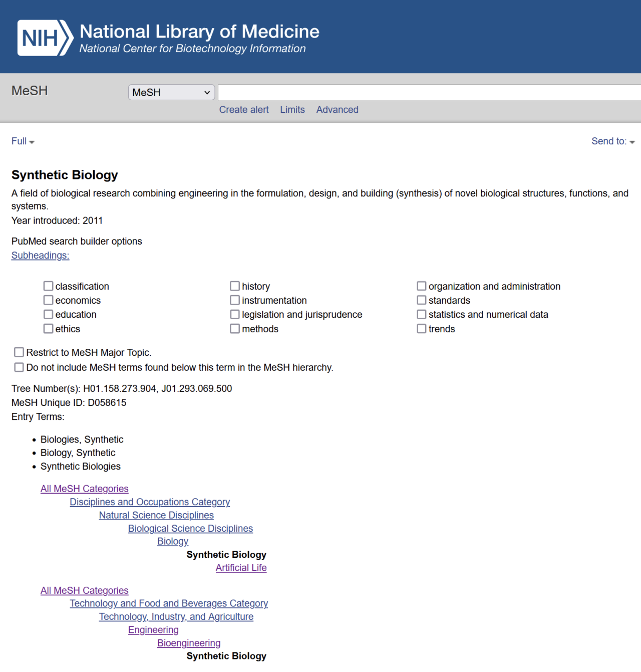Check the classification subheading
Image resolution: width=641 pixels, height=672 pixels.
click(x=48, y=286)
